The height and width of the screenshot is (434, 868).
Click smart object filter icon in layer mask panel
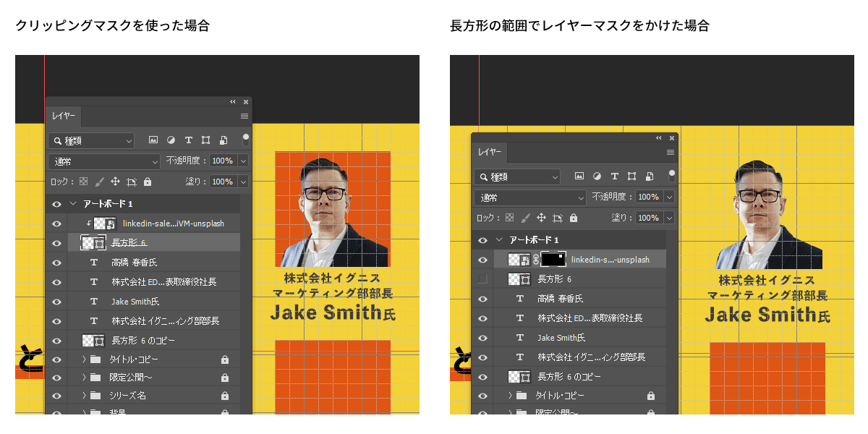[x=650, y=176]
